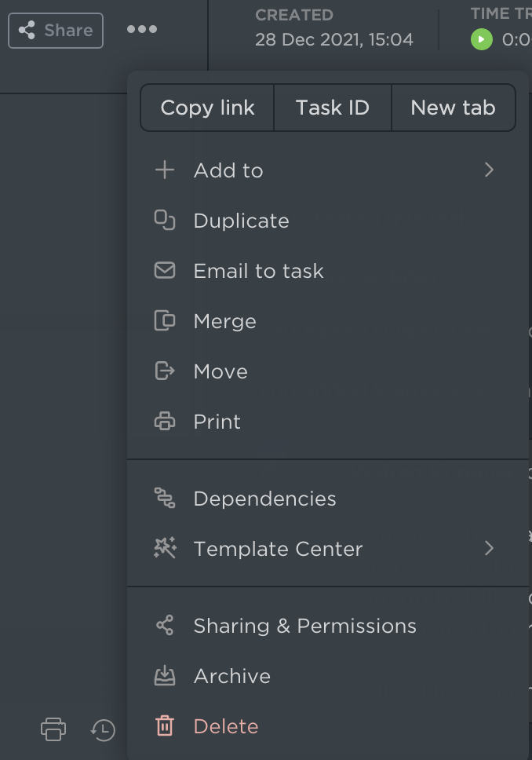
Task: Open the history clock icon at the bottom
Action: [x=103, y=729]
